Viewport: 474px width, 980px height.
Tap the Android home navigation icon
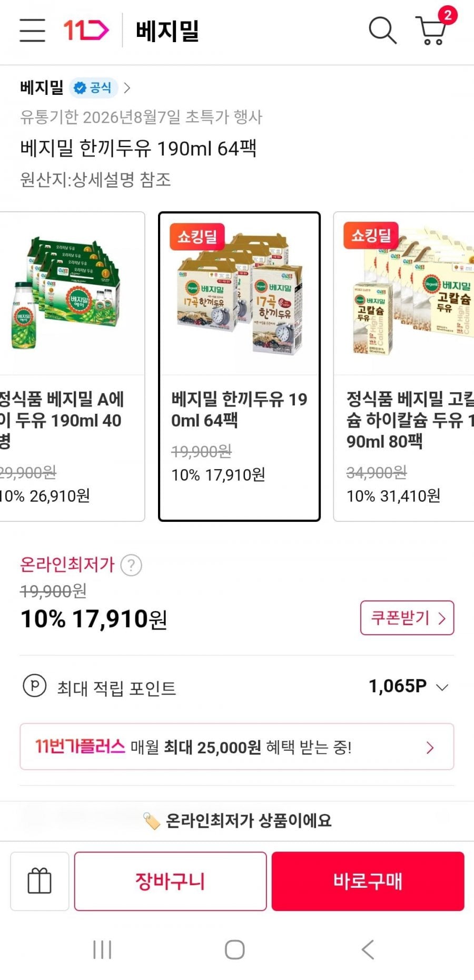point(235,949)
